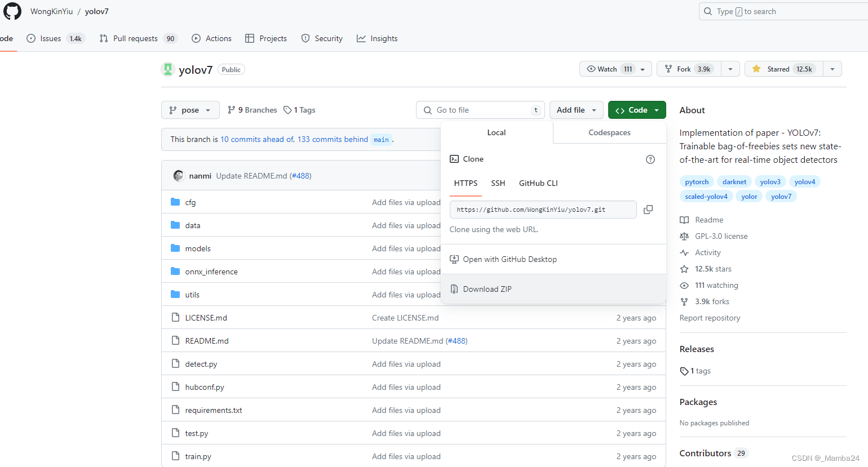Image resolution: width=868 pixels, height=467 pixels.
Task: Go to the Issues tab
Action: click(x=55, y=38)
